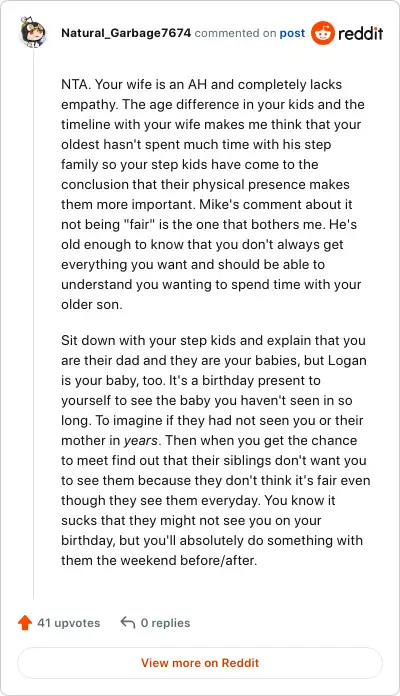The height and width of the screenshot is (696, 400).
Task: Open the blue "post" link
Action: pos(292,33)
